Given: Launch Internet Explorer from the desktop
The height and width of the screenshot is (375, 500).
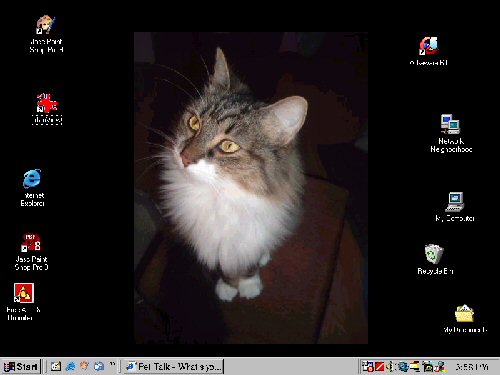Looking at the screenshot, I should coord(32,178).
